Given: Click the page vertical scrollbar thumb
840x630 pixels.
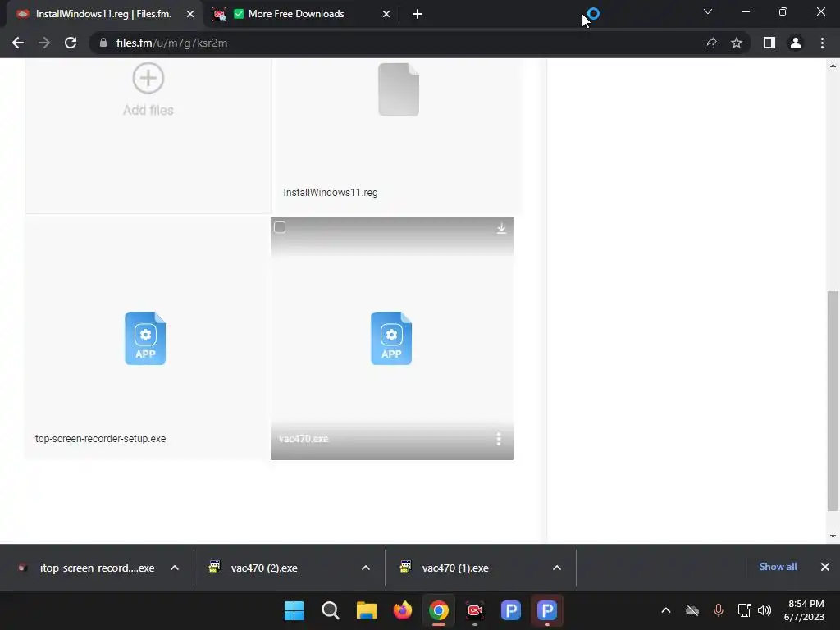Looking at the screenshot, I should 833,400.
